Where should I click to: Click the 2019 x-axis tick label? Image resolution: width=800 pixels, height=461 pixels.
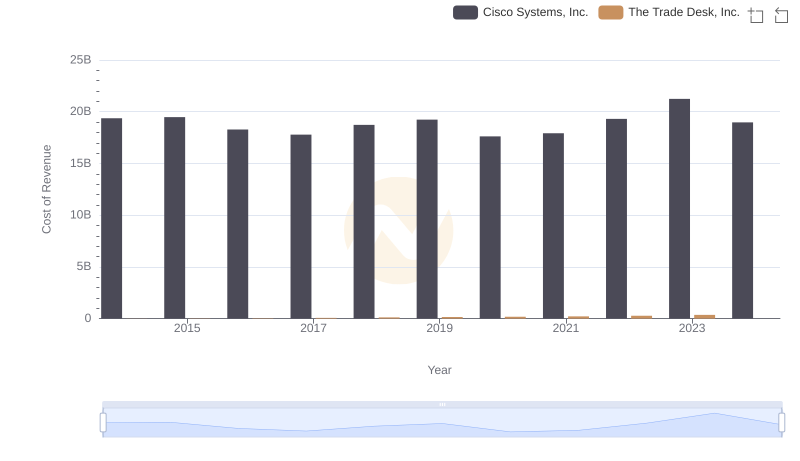439,328
